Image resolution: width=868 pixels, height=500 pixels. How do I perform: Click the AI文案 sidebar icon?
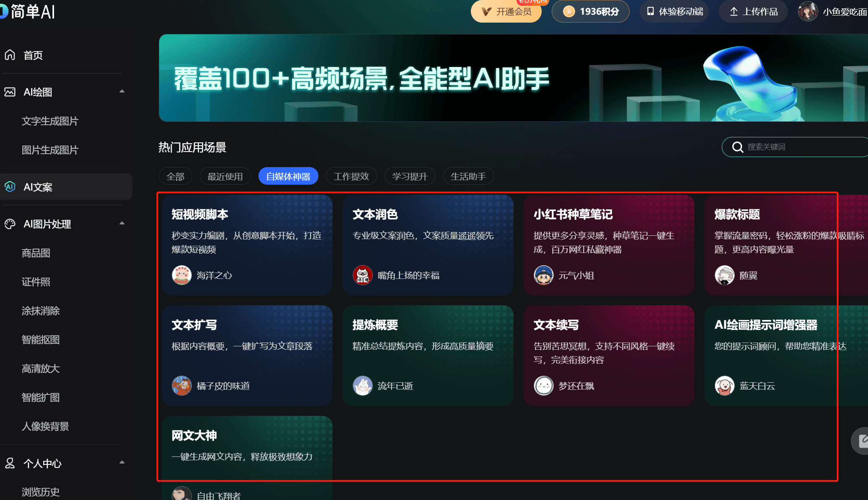click(10, 187)
